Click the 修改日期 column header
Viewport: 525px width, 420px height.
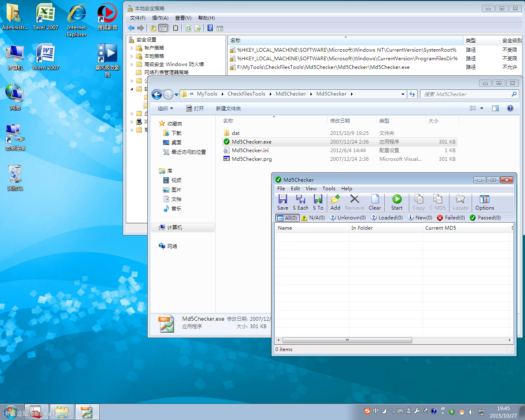click(x=352, y=121)
